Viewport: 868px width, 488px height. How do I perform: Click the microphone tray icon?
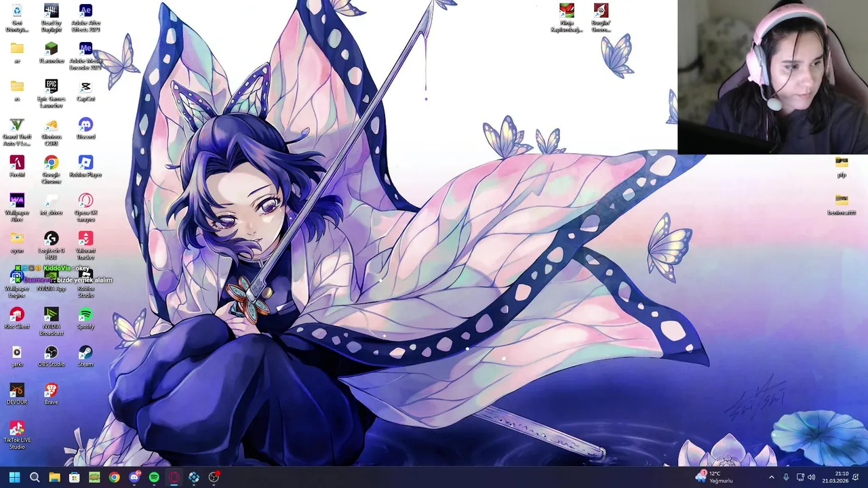(x=786, y=477)
